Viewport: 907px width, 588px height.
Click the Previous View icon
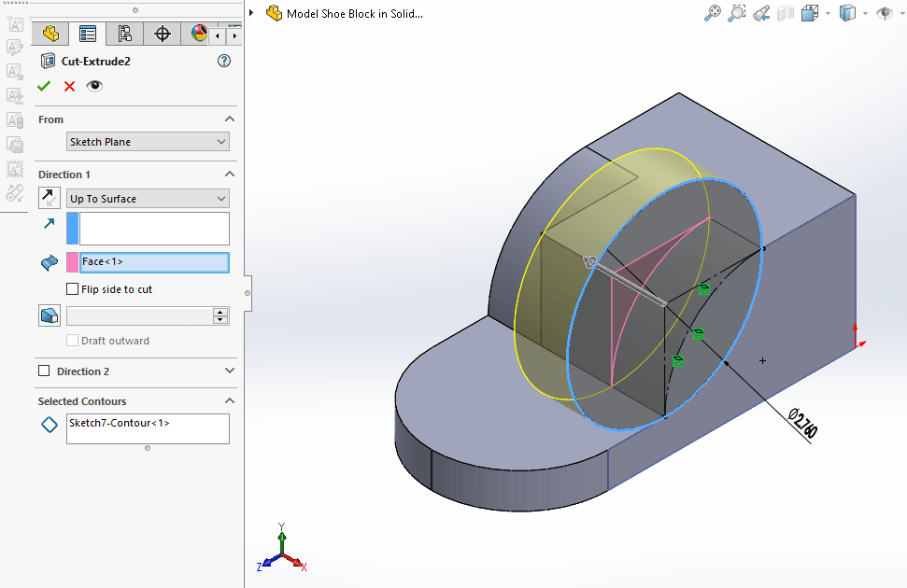click(x=761, y=13)
